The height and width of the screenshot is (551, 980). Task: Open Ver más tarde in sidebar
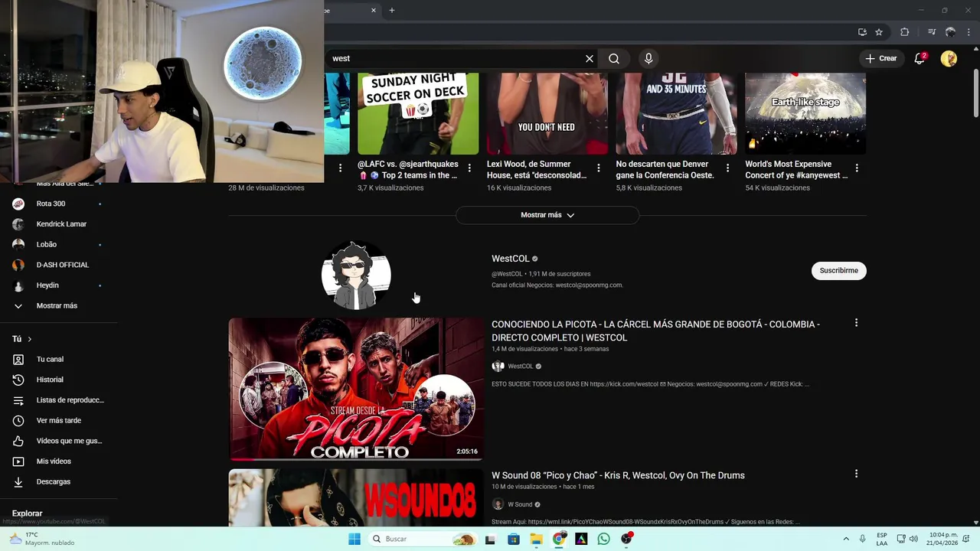click(57, 420)
